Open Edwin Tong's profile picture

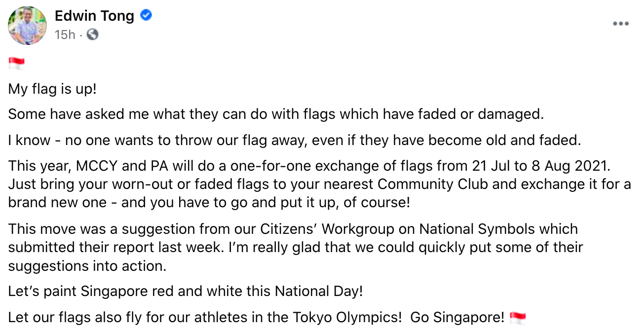click(x=27, y=26)
